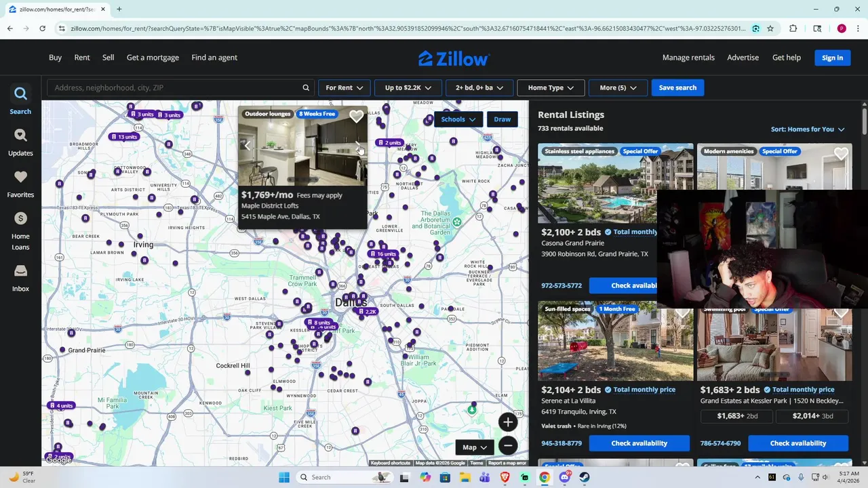The height and width of the screenshot is (488, 868).
Task: Click phone number 786-574-6790
Action: point(720,443)
